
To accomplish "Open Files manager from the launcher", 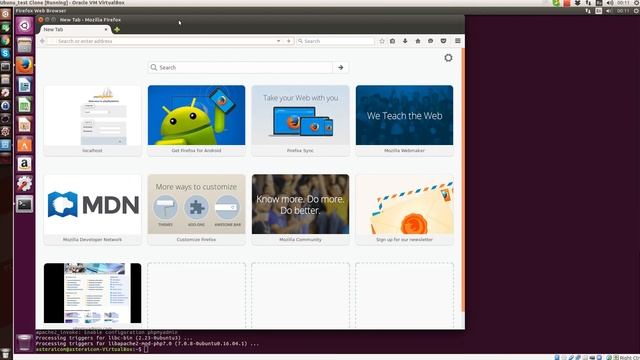I will coord(24,45).
